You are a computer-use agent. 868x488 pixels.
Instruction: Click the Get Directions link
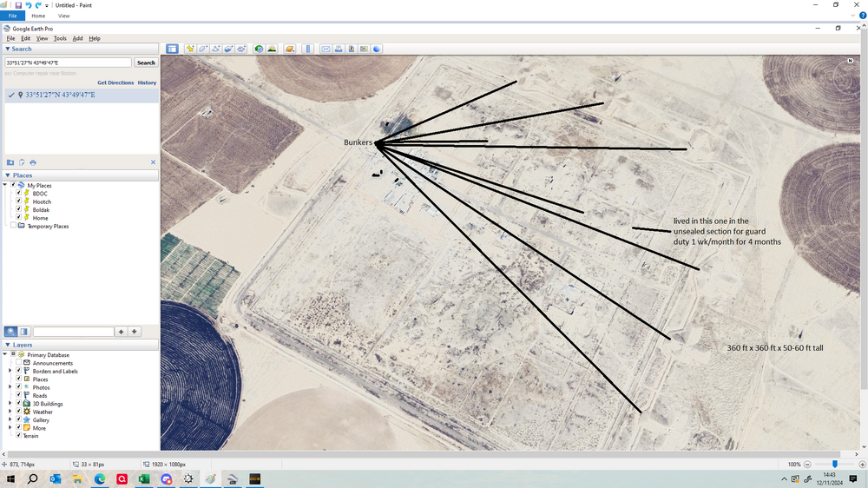coord(115,82)
